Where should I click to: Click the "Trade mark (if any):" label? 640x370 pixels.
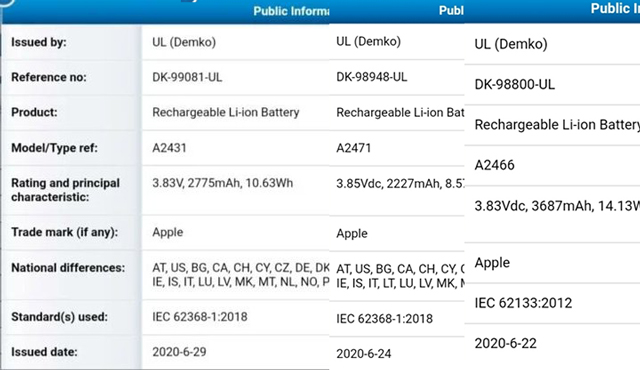point(64,232)
